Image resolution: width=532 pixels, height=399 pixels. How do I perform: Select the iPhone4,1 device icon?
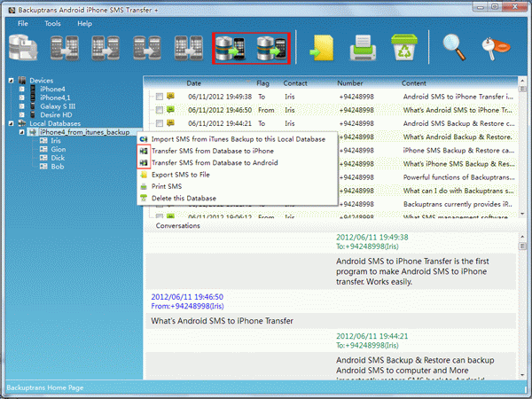coord(33,98)
